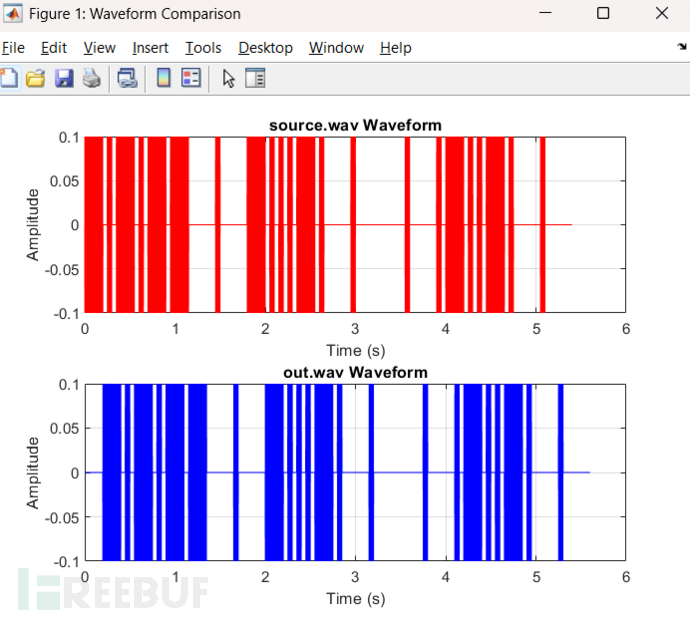Open the Tools menu
The width and height of the screenshot is (690, 617).
point(203,48)
